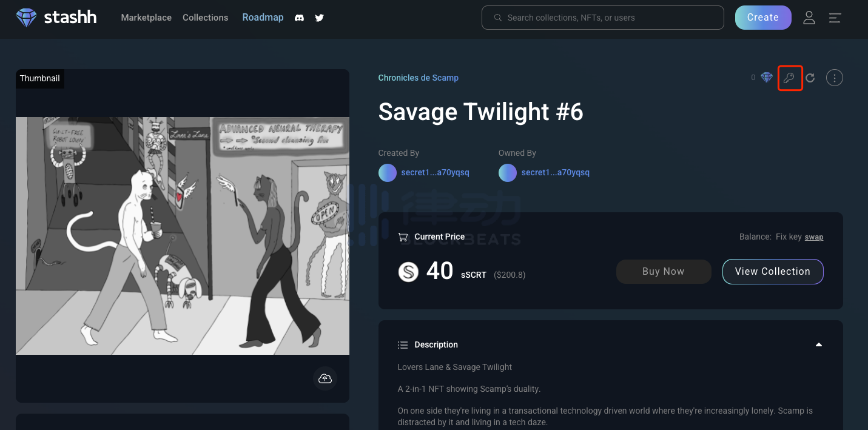Open the Marketplace nav item

coord(146,18)
